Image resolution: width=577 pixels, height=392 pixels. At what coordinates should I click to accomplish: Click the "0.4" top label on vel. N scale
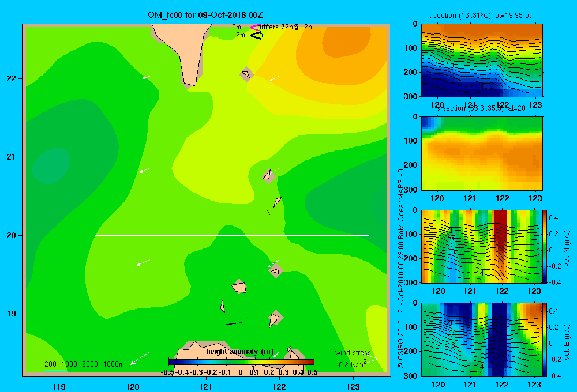554,218
